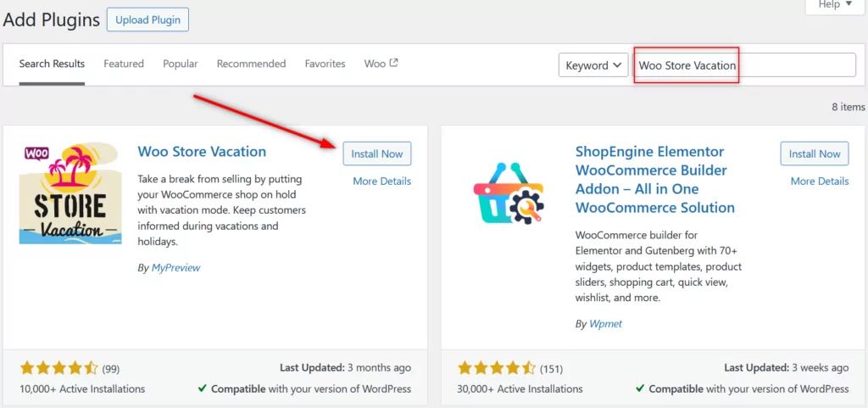Open the Help dropdown tab

coord(836,5)
